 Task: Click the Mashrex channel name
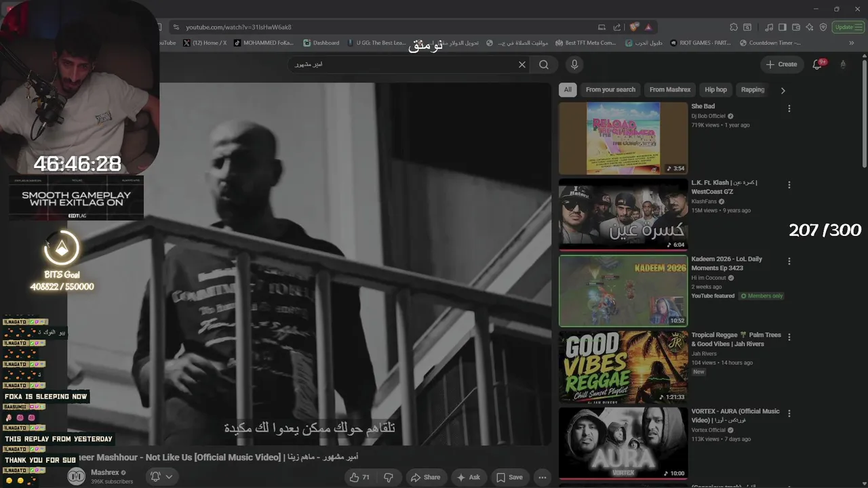(105, 472)
